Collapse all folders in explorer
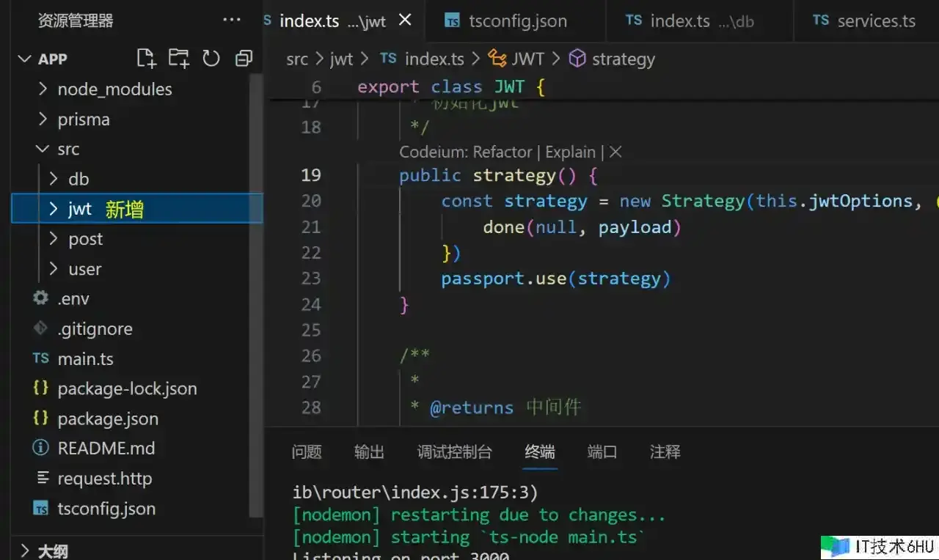The image size is (939, 560). tap(244, 59)
